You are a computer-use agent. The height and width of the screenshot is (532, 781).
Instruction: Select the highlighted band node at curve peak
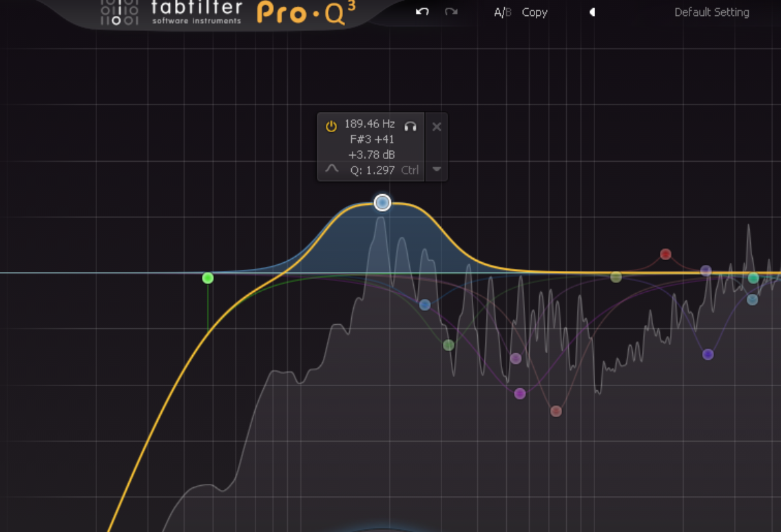coord(382,202)
